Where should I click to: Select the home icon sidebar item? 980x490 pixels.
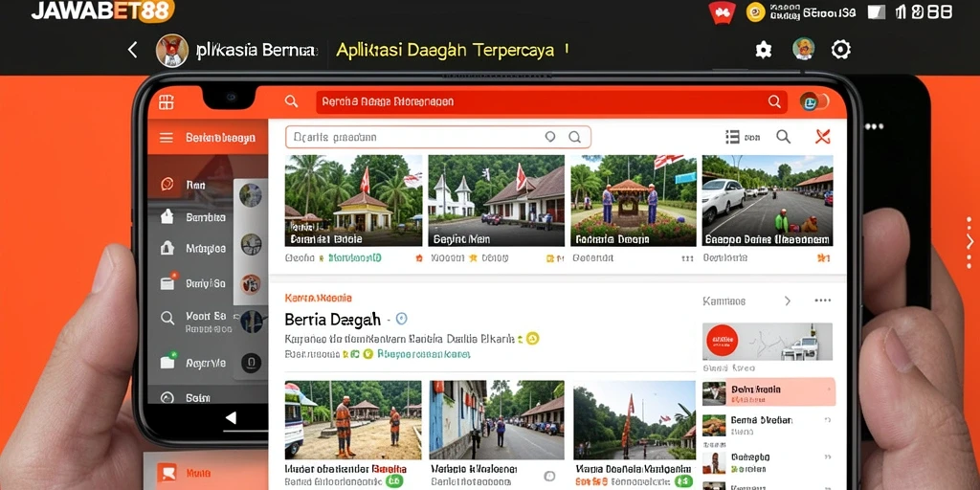(167, 217)
